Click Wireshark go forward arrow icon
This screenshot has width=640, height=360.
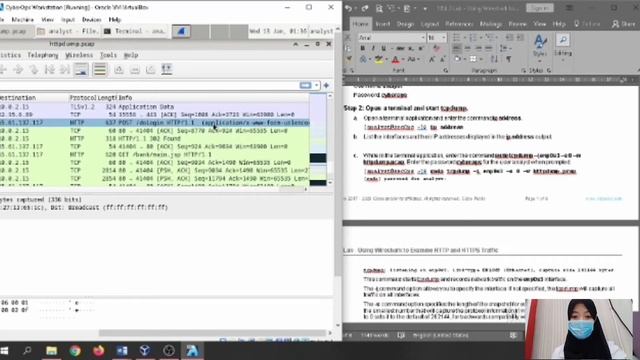(x=18, y=70)
